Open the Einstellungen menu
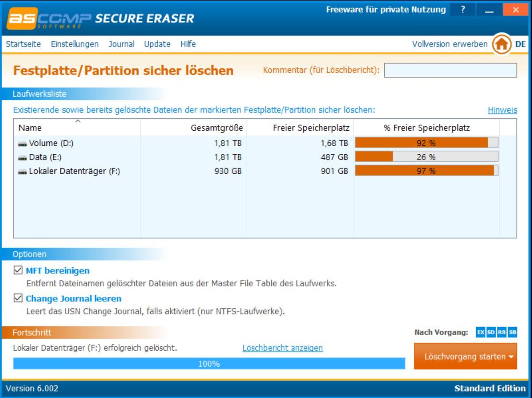 pyautogui.click(x=74, y=44)
